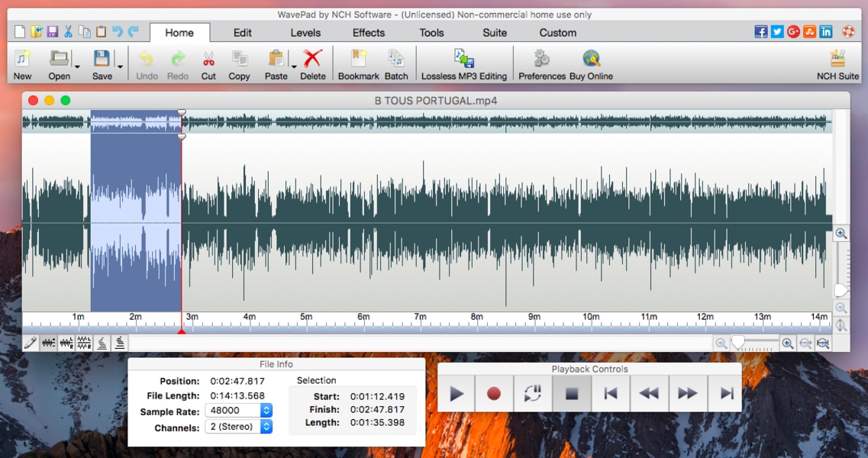868x458 pixels.
Task: Toggle the second spectral view button
Action: pyautogui.click(x=120, y=343)
